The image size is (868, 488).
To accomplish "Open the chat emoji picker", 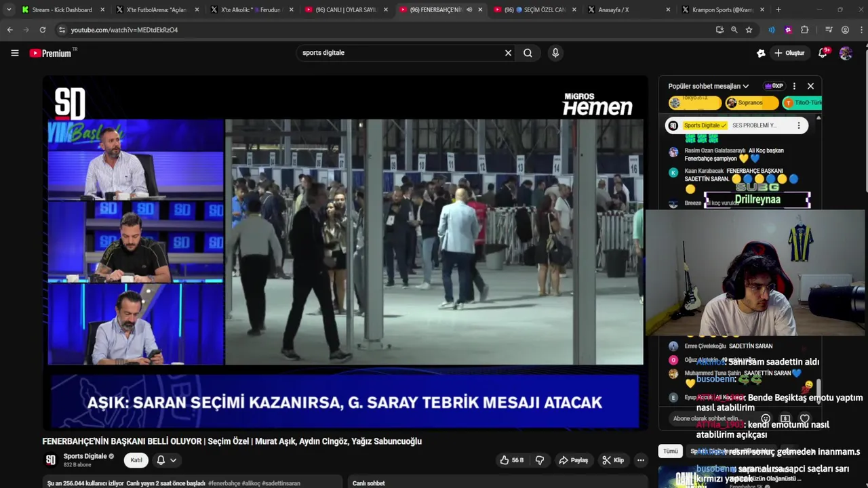I will pos(765,419).
